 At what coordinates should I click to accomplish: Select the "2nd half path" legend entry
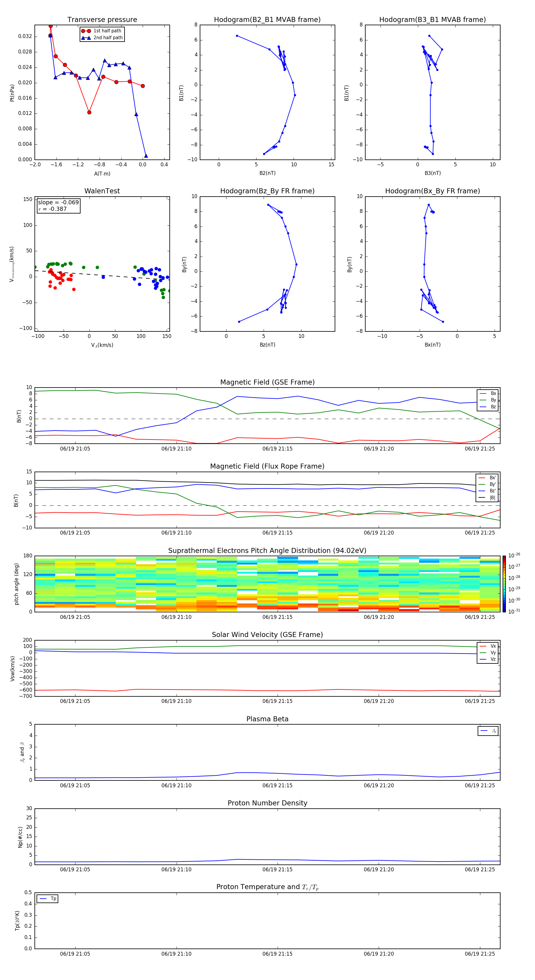pos(102,38)
